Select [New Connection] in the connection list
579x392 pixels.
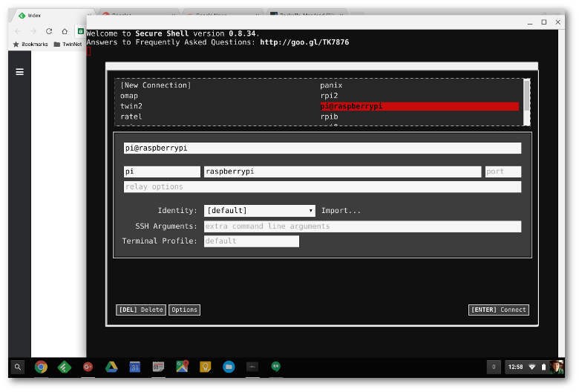pyautogui.click(x=155, y=85)
